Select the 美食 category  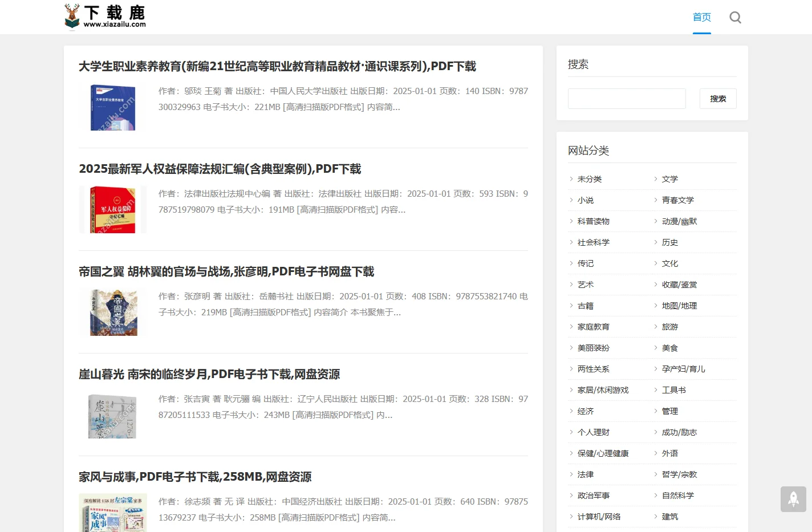[x=670, y=348]
